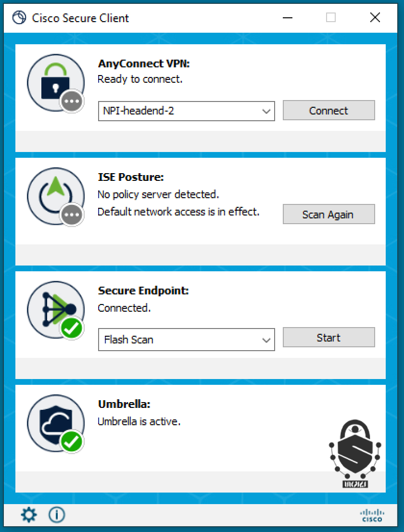
Task: Expand the NPI-headend-2 VPN server dropdown
Action: (x=266, y=111)
